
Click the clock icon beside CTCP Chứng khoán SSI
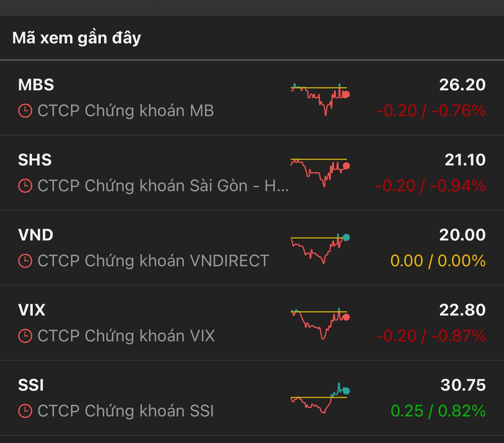pos(25,411)
